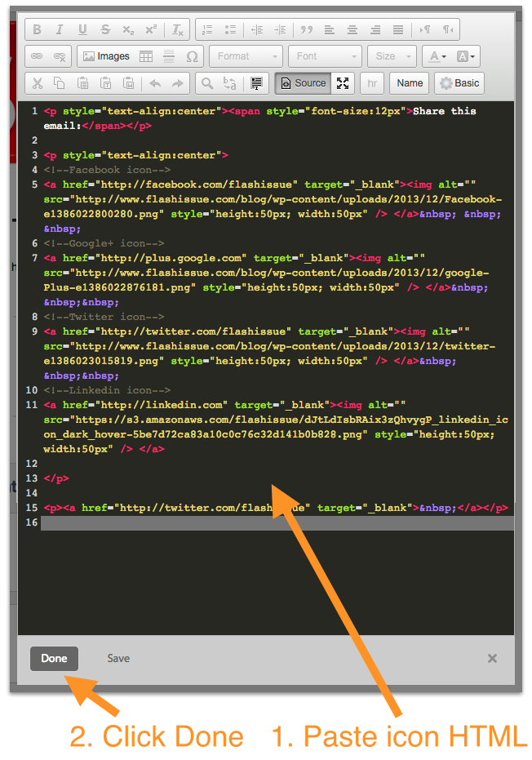Toggle Source view off
Viewport: 532px width, 760px height.
[x=304, y=83]
